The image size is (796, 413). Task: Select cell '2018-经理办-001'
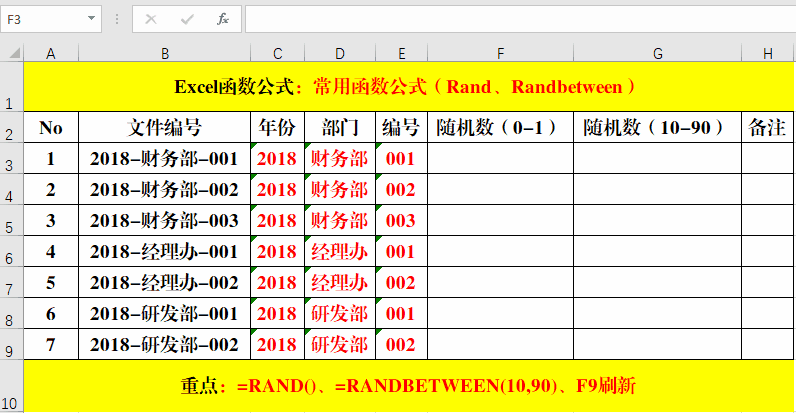(x=164, y=251)
